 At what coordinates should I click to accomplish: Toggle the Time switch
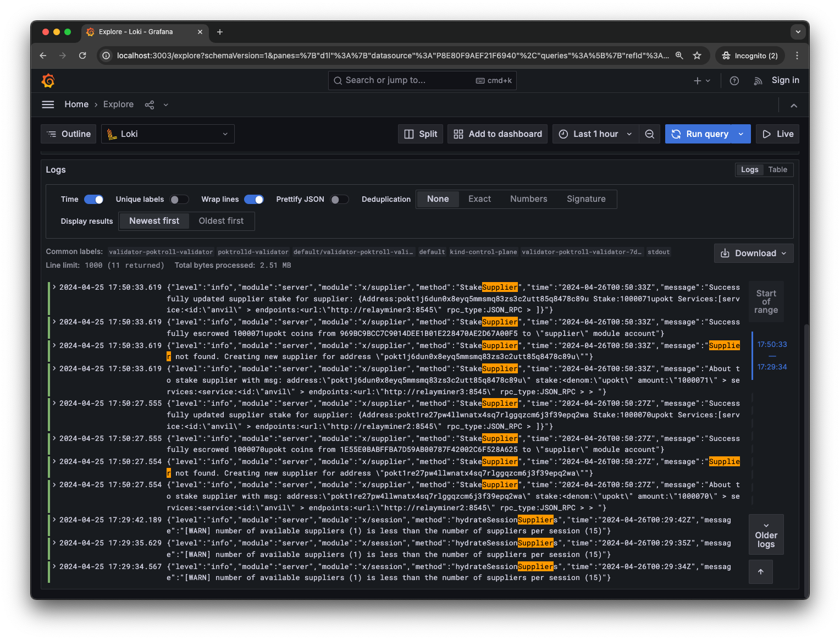click(94, 200)
